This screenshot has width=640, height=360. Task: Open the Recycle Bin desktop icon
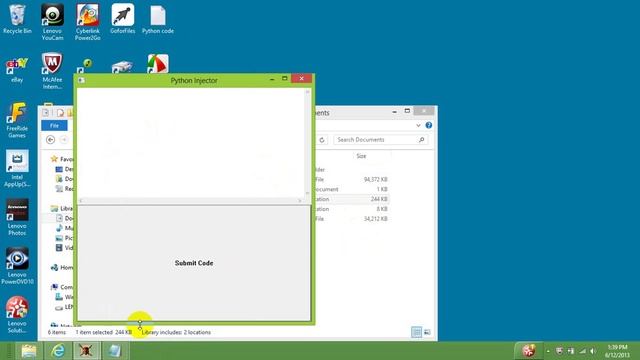pyautogui.click(x=17, y=19)
